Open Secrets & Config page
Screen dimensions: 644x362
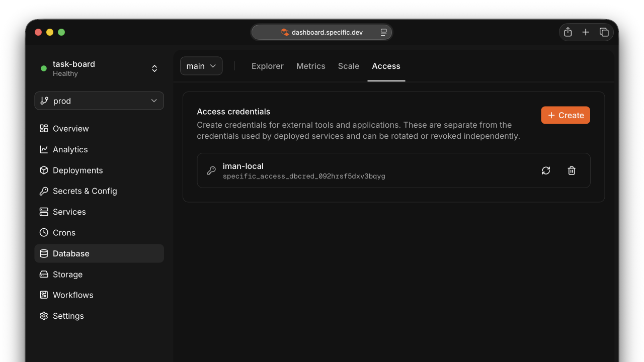[x=99, y=191]
